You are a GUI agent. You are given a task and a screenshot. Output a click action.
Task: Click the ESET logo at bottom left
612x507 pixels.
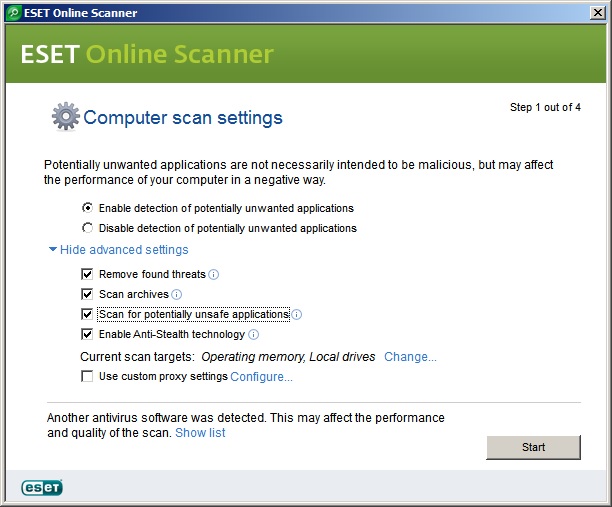coord(42,488)
